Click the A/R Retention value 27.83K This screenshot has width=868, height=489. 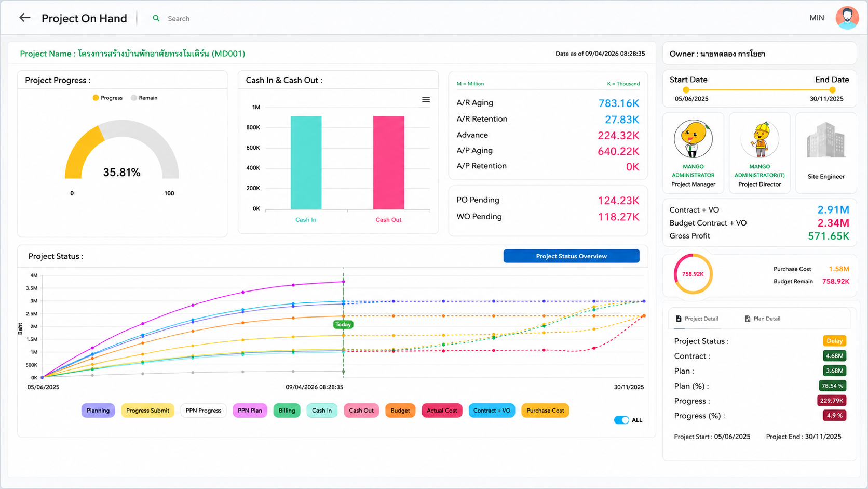click(x=622, y=120)
